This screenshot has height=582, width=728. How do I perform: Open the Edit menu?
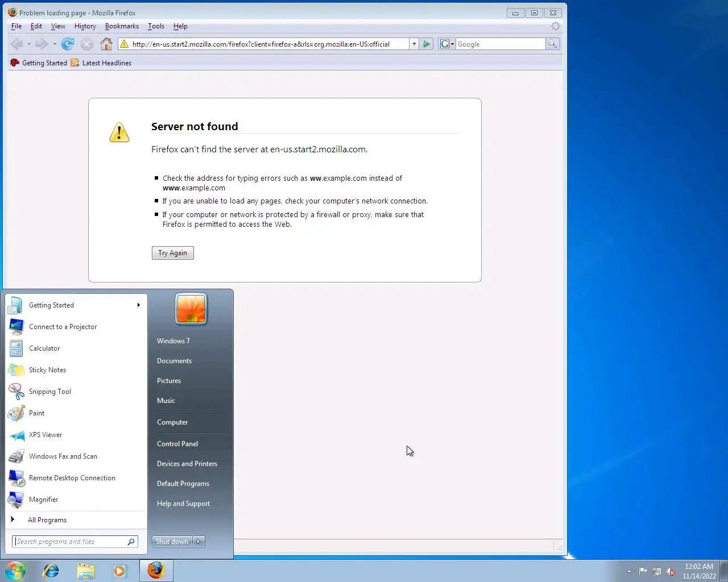(x=36, y=26)
